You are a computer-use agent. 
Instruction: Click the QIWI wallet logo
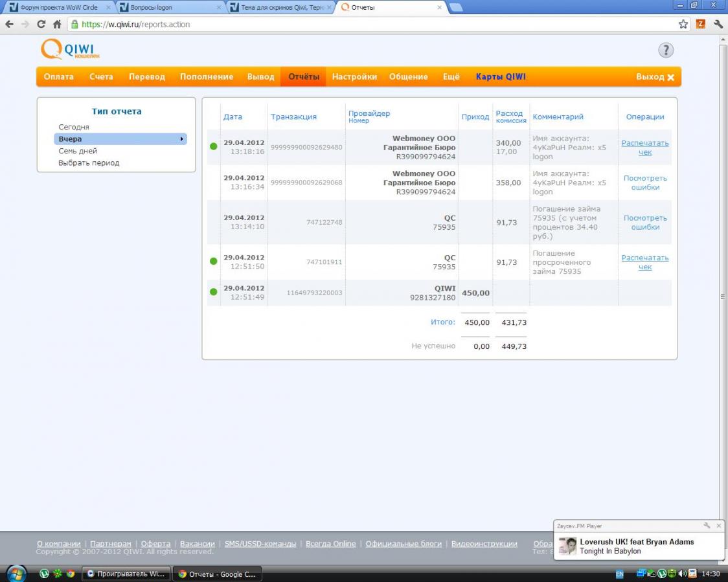tap(70, 50)
